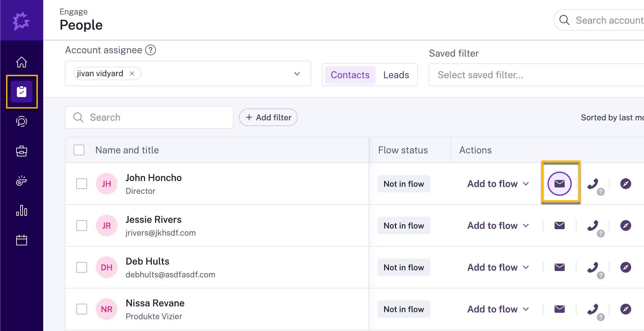Click the Produkte Vizier title text
Screen dimensions: 644x331
tap(154, 317)
